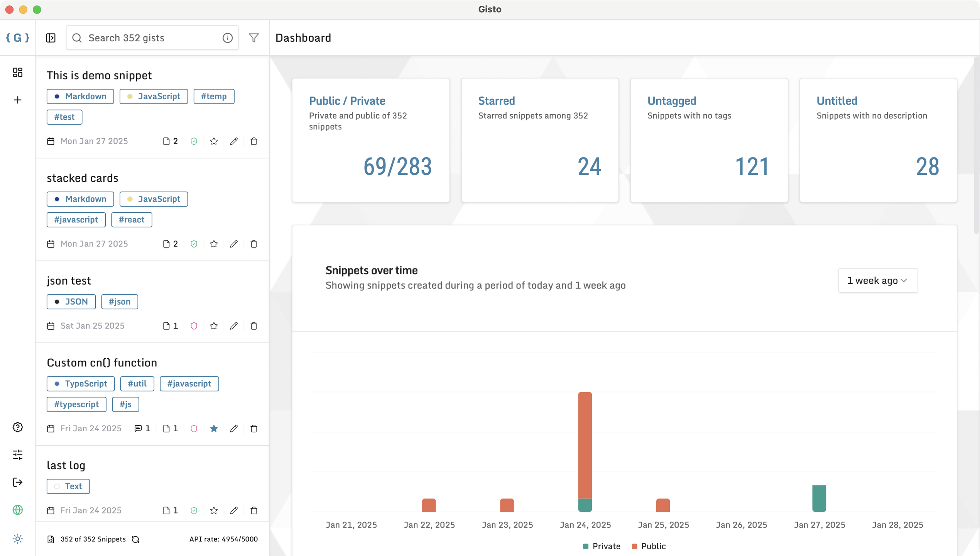Open the filter funnel icon

pyautogui.click(x=253, y=38)
